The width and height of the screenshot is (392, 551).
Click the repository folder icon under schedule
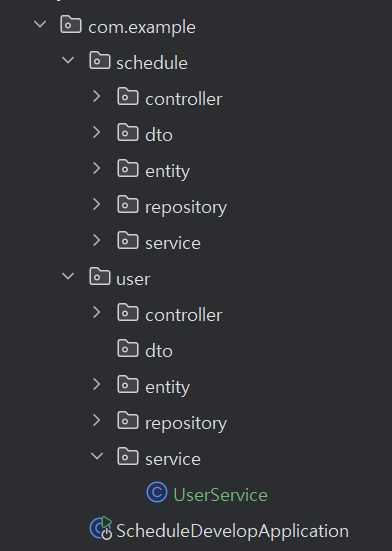click(x=128, y=205)
